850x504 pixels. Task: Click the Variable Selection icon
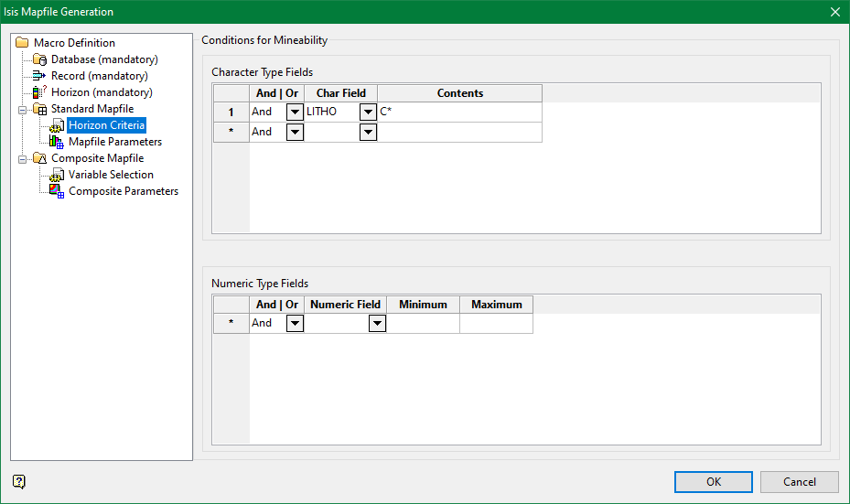tap(56, 175)
